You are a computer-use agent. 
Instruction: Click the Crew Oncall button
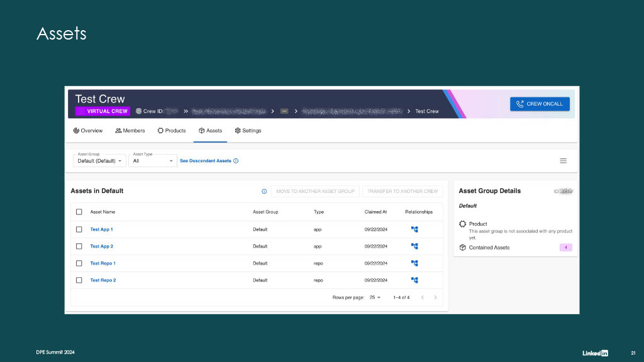(540, 104)
